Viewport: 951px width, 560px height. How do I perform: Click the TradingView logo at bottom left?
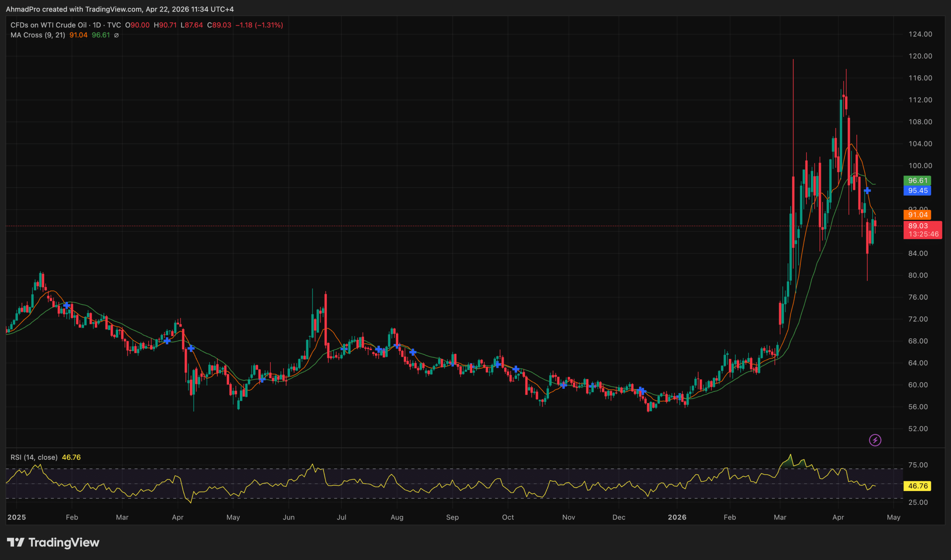click(53, 542)
